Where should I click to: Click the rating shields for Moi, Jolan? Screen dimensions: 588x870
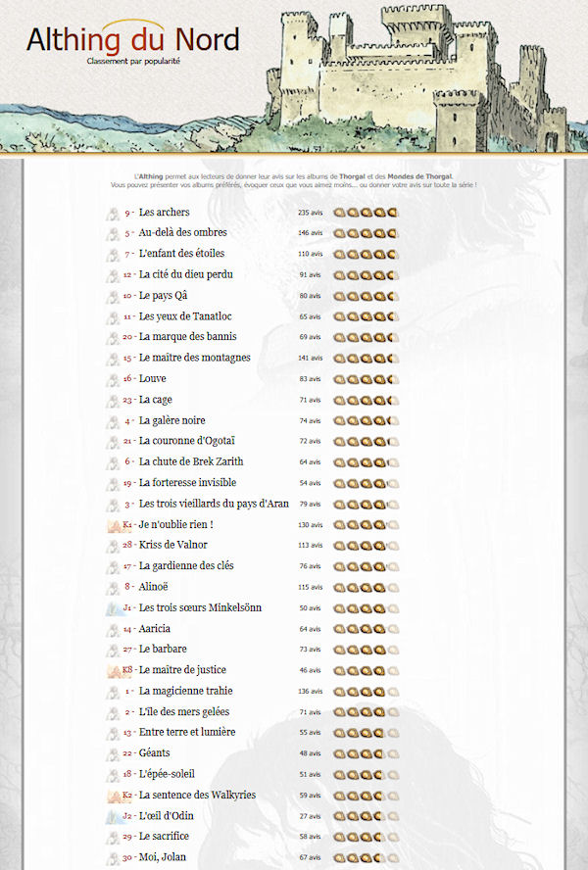366,858
